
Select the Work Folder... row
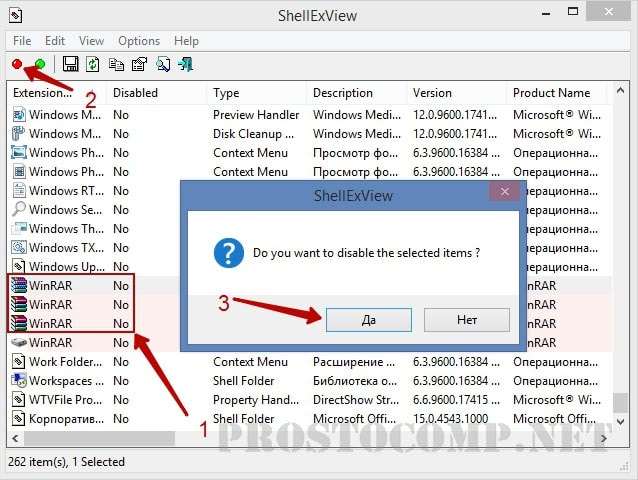click(309, 362)
